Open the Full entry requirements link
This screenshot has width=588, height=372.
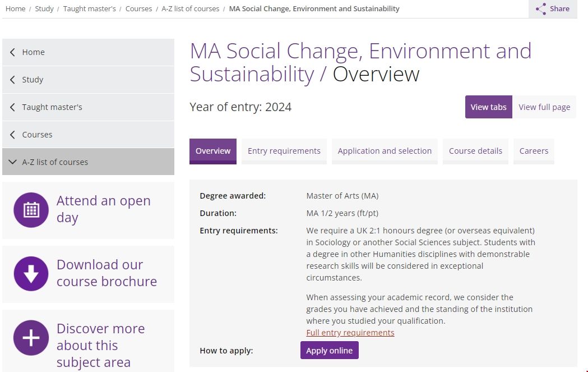tap(350, 333)
